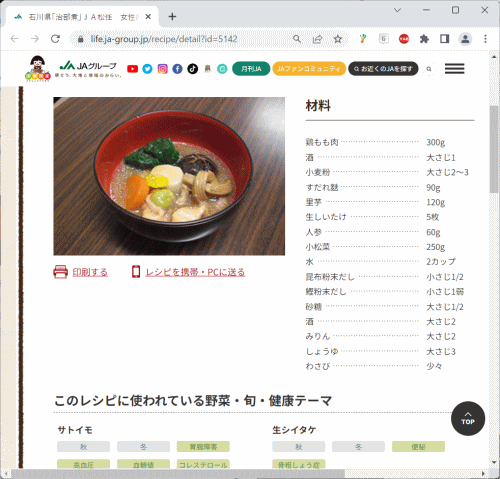Screen dimensions: 500x479
Task: Open the Facebook social icon
Action: coord(177,69)
